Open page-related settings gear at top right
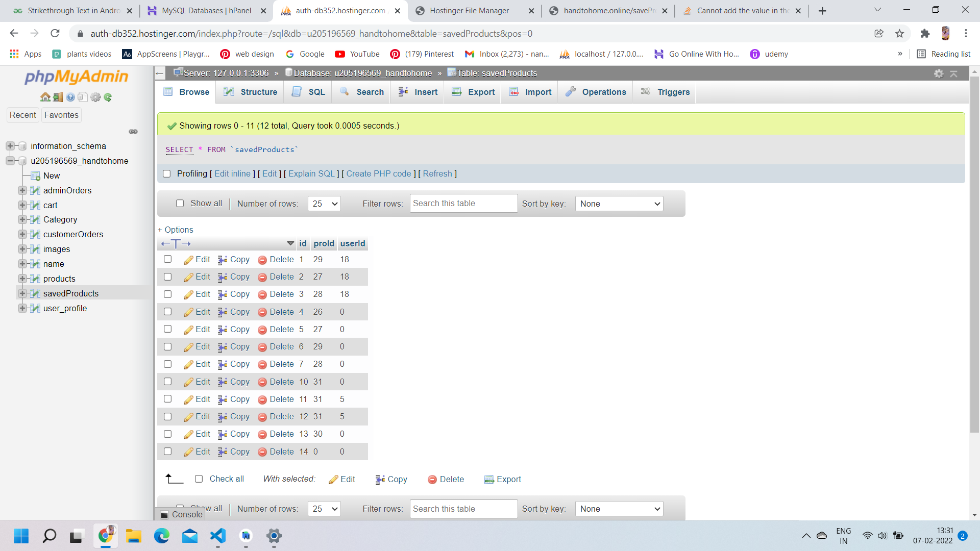The image size is (980, 551). pos(939,73)
